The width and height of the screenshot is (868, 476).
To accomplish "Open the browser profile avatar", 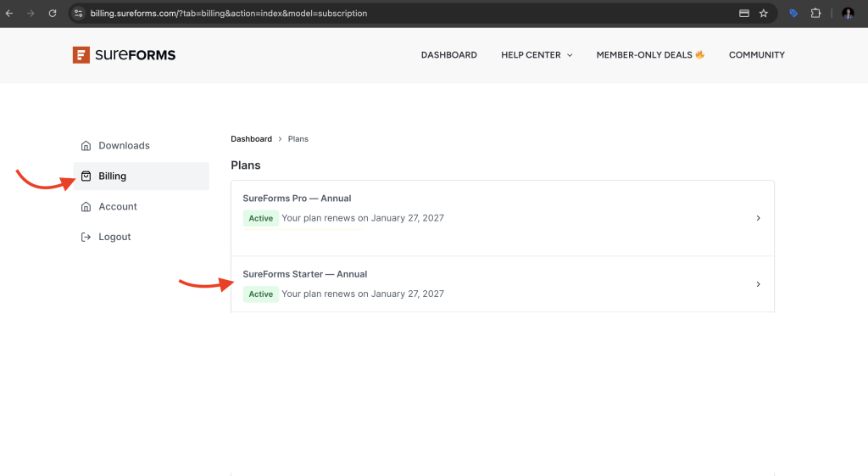I will click(848, 14).
